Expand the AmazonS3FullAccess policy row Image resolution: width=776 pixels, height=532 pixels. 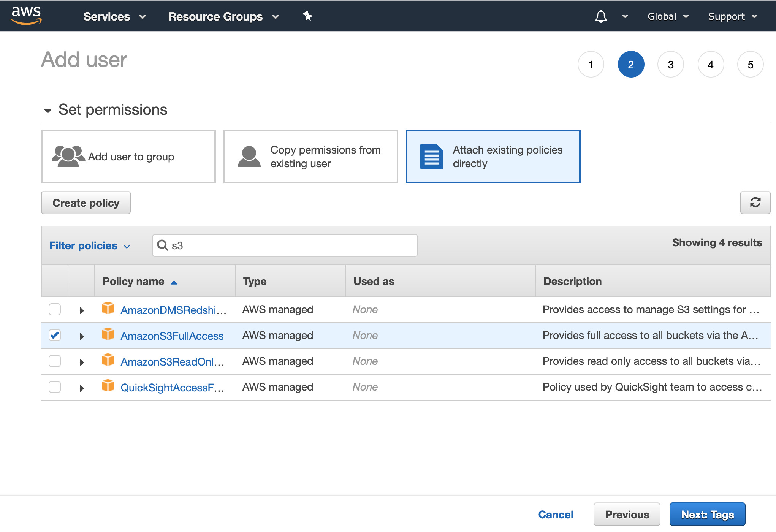pyautogui.click(x=81, y=336)
